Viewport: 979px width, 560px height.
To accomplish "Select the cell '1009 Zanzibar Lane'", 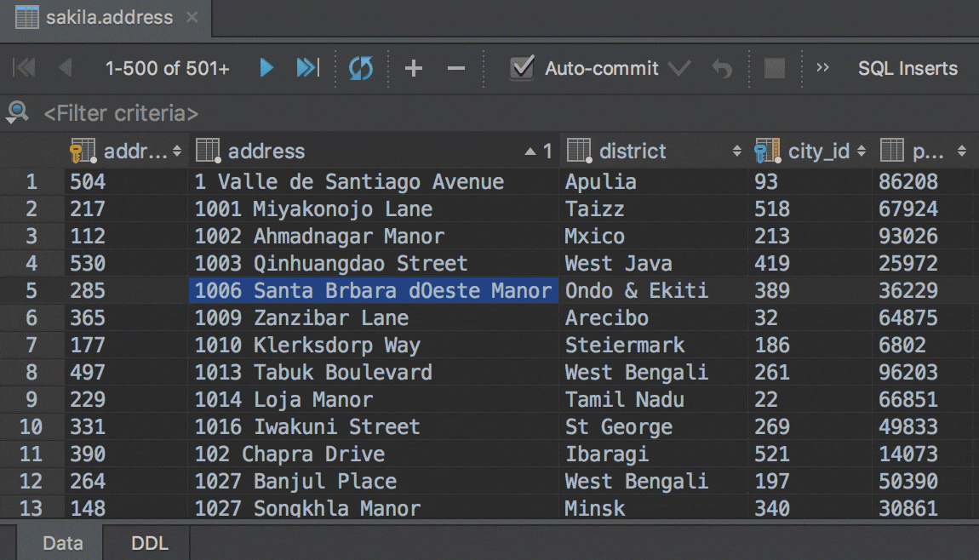I will click(374, 317).
